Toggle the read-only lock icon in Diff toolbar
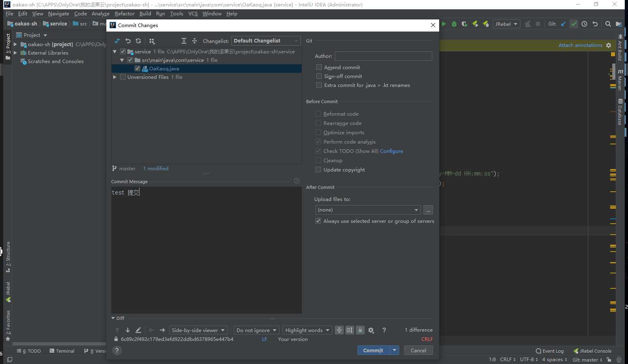The width and height of the screenshot is (628, 364). [x=360, y=330]
